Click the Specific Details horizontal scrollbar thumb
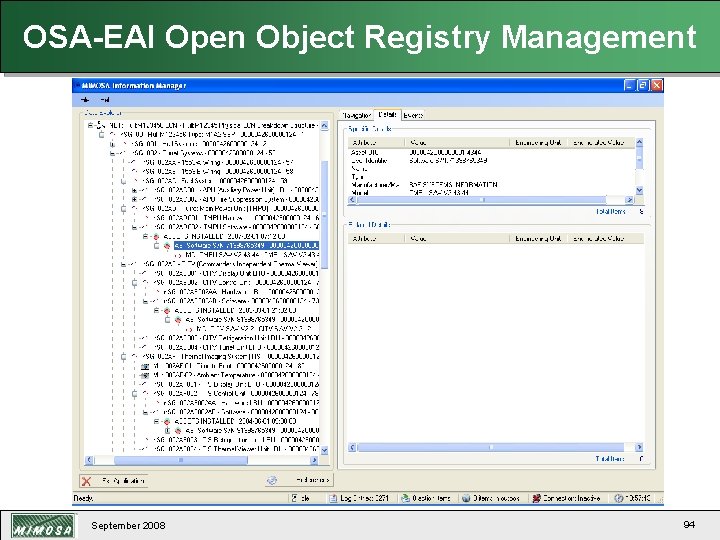The height and width of the screenshot is (540, 720). point(481,200)
